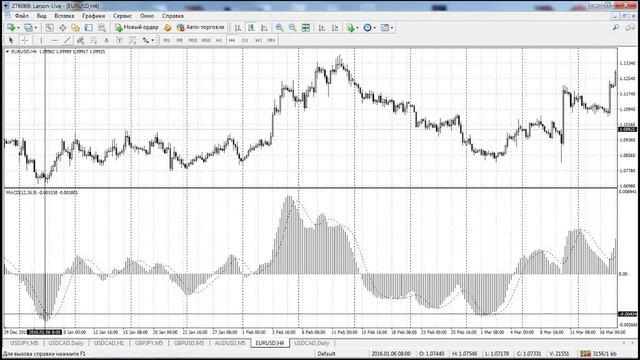Open the Profiles icon in toolbar
Viewport: 640px width, 360px height.
point(28,28)
